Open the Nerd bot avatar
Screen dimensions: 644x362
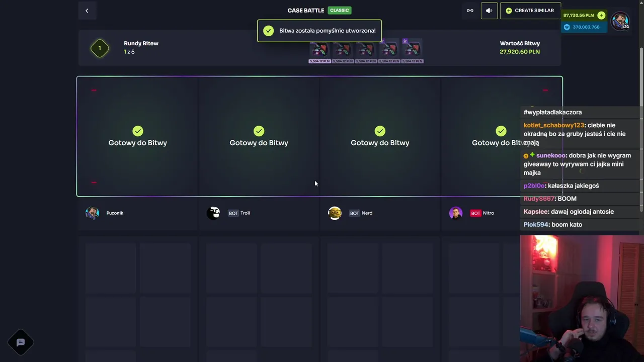pyautogui.click(x=335, y=213)
